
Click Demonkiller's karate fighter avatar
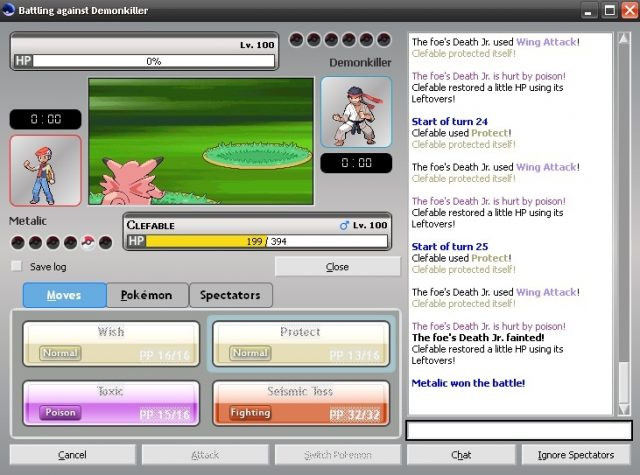[356, 112]
